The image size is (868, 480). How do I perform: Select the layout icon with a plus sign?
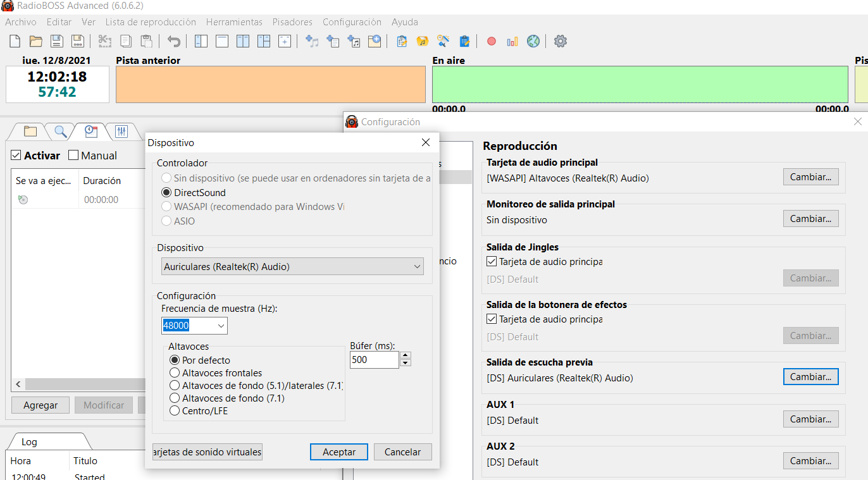point(285,41)
